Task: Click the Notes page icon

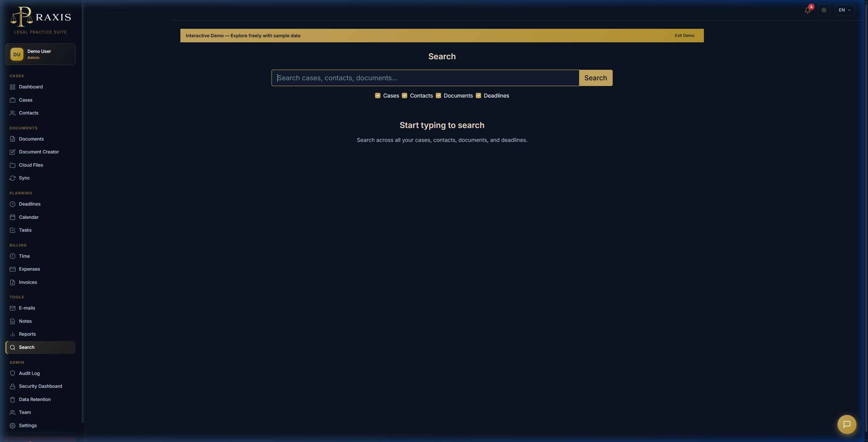Action: [13, 321]
